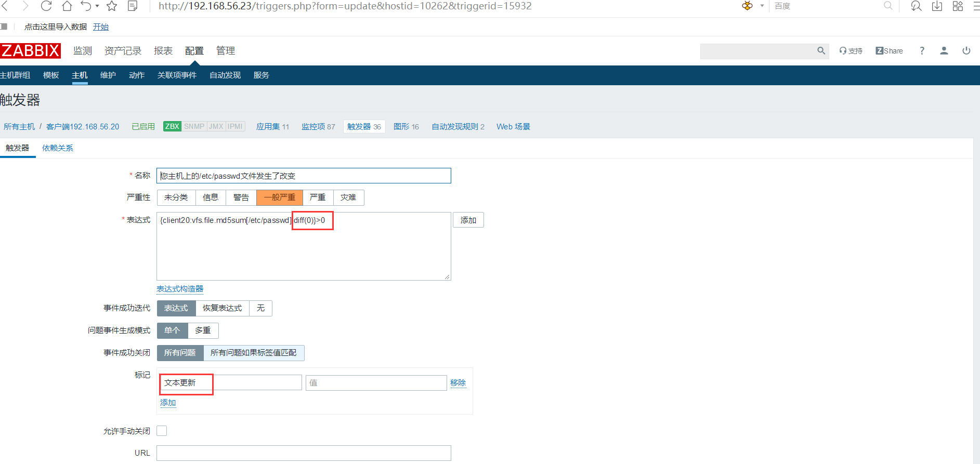Open the browser downloads icon

[937, 6]
